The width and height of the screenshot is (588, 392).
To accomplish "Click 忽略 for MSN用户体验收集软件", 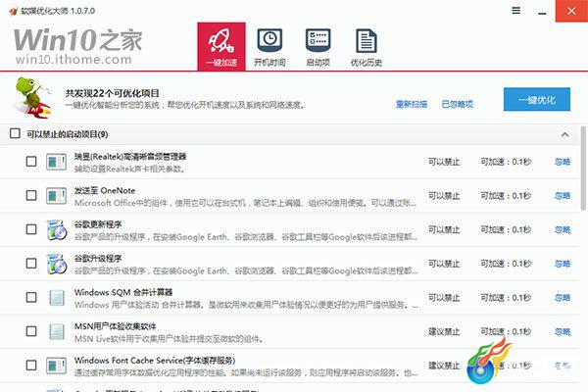I will [563, 331].
